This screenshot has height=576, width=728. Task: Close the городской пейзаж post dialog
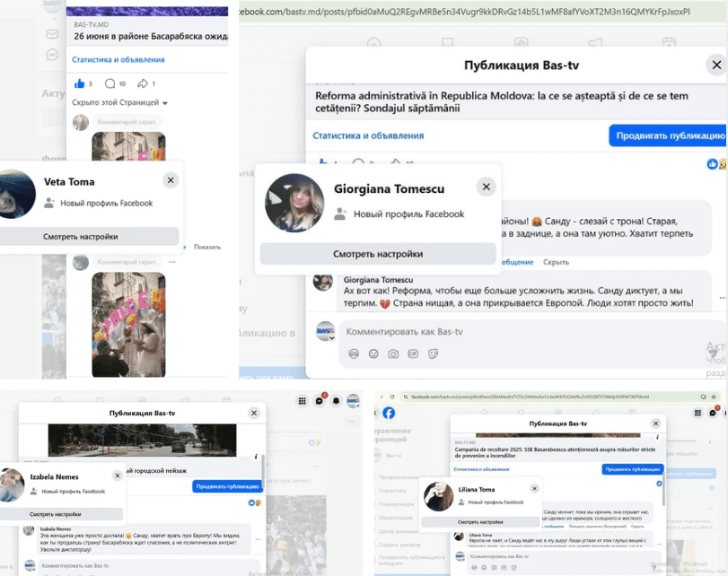254,413
